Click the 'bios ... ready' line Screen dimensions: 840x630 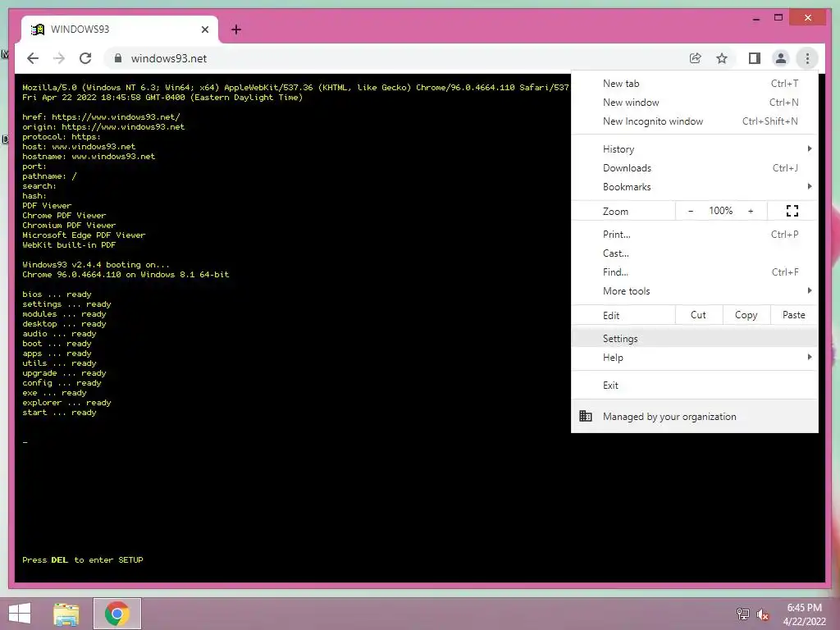tap(57, 294)
